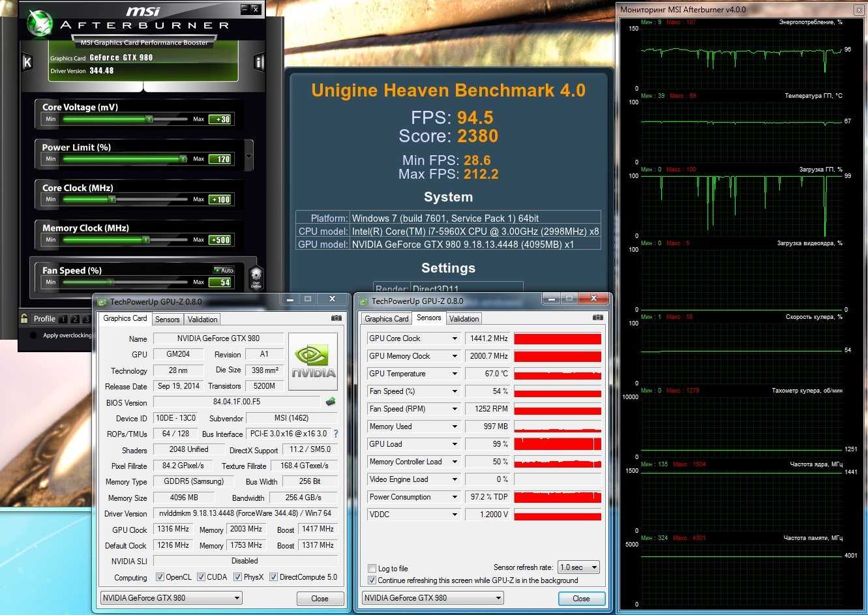Open GPU Memory Clock sensor dropdown
Image resolution: width=868 pixels, height=615 pixels.
[455, 356]
